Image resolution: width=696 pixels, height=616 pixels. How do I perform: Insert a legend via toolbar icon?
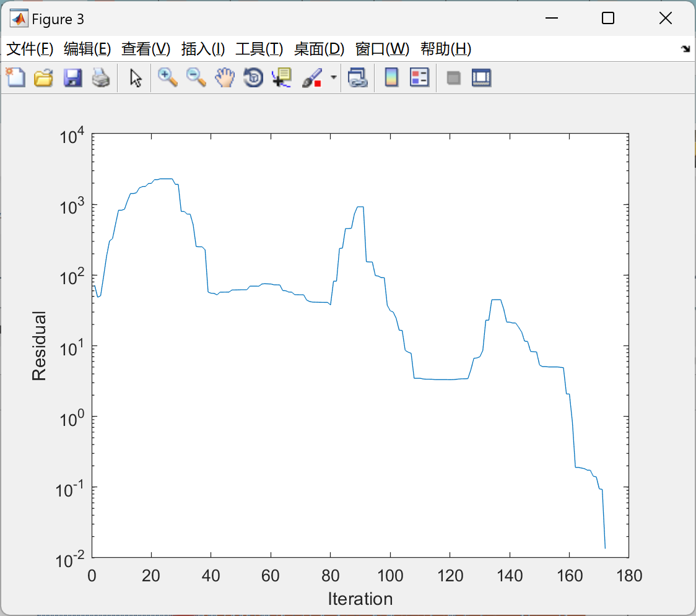click(419, 77)
